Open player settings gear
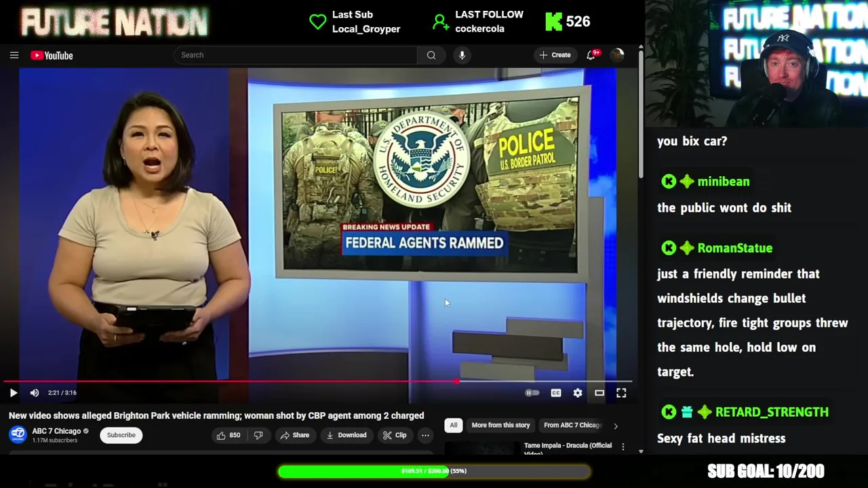 pos(578,392)
